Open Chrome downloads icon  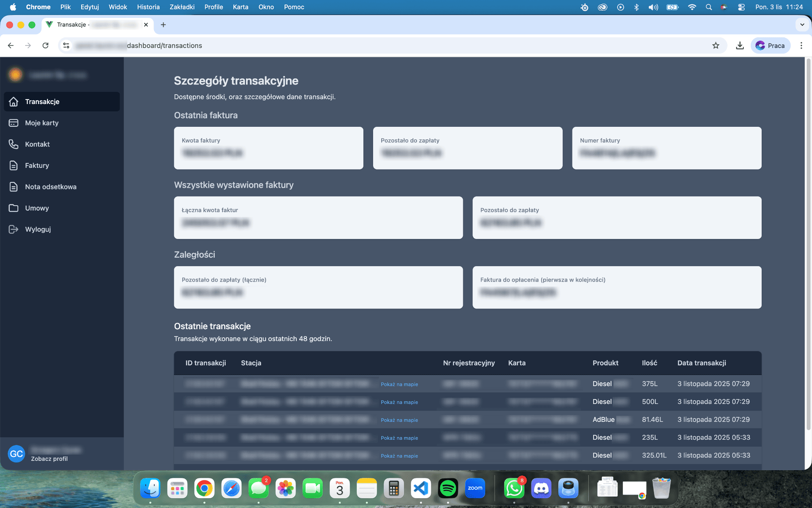coord(740,46)
